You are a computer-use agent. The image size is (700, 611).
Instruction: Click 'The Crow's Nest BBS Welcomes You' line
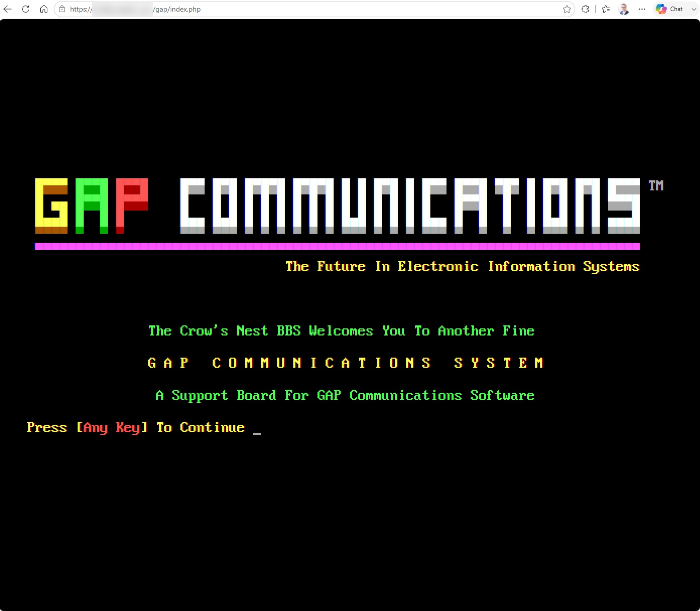click(x=342, y=330)
